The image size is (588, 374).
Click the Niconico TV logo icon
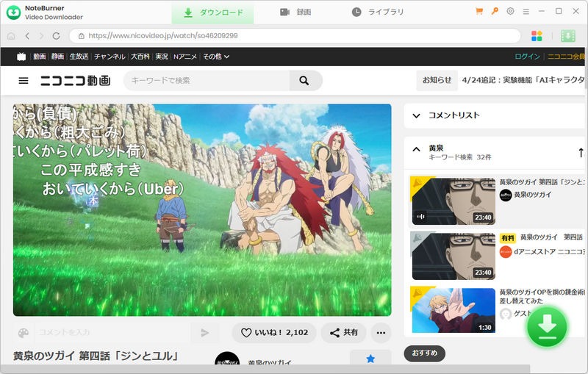click(21, 57)
